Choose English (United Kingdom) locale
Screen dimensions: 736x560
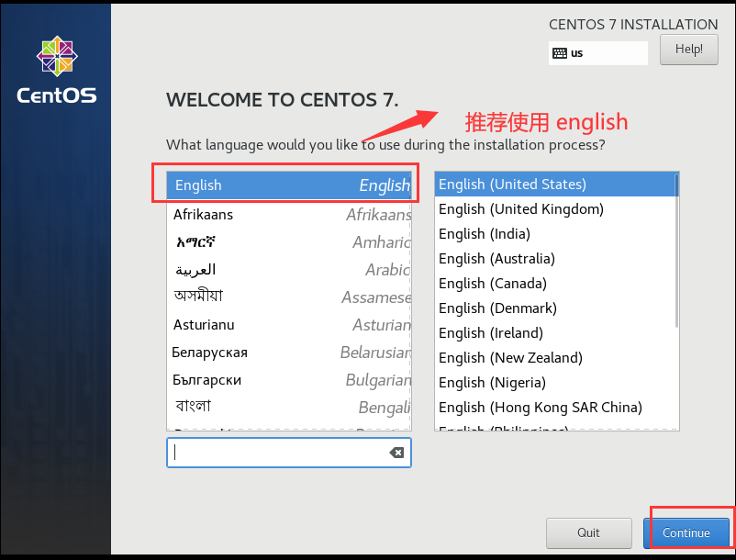tap(520, 208)
